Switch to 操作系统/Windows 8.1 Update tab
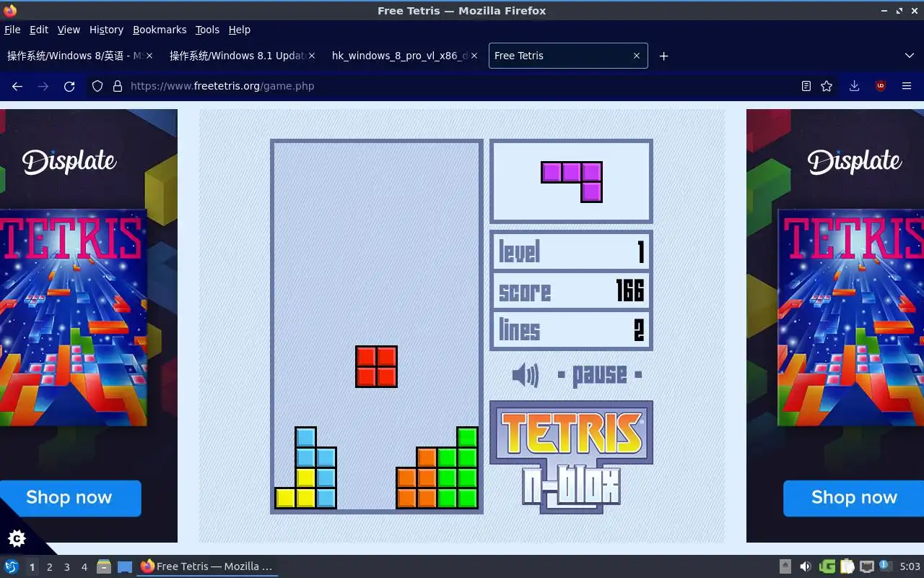Image resolution: width=924 pixels, height=578 pixels. (242, 56)
